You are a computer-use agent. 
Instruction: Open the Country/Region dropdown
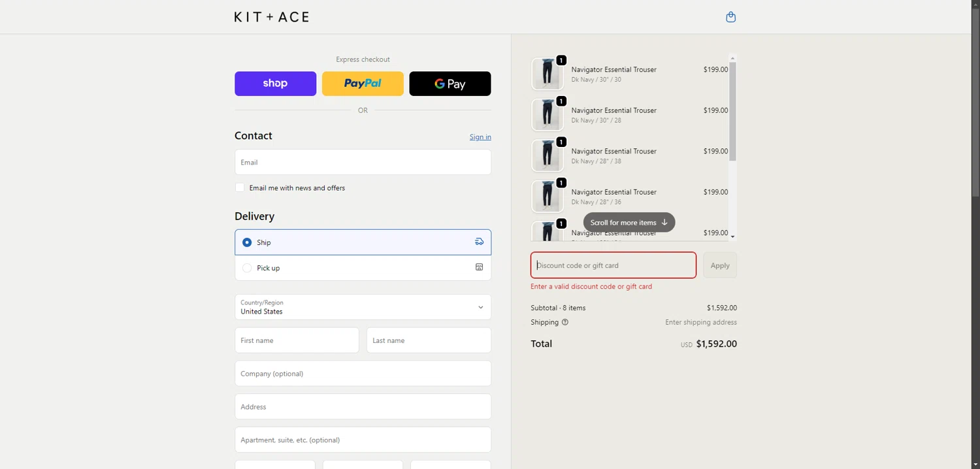tap(363, 307)
